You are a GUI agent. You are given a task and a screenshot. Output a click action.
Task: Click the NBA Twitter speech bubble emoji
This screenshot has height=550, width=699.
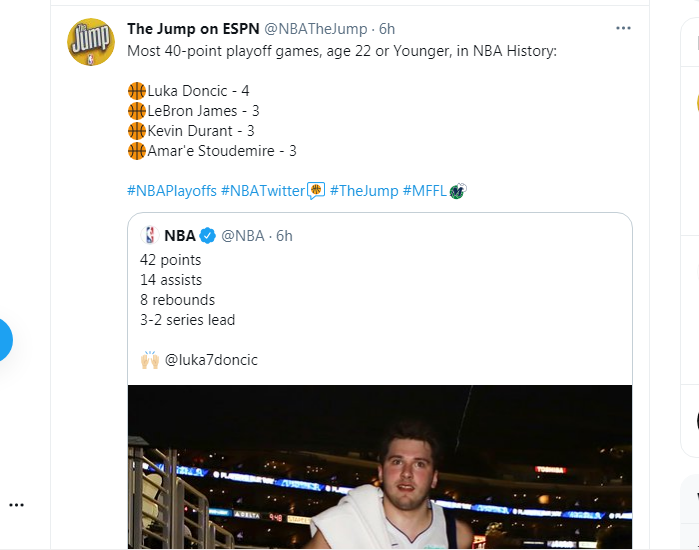click(316, 191)
